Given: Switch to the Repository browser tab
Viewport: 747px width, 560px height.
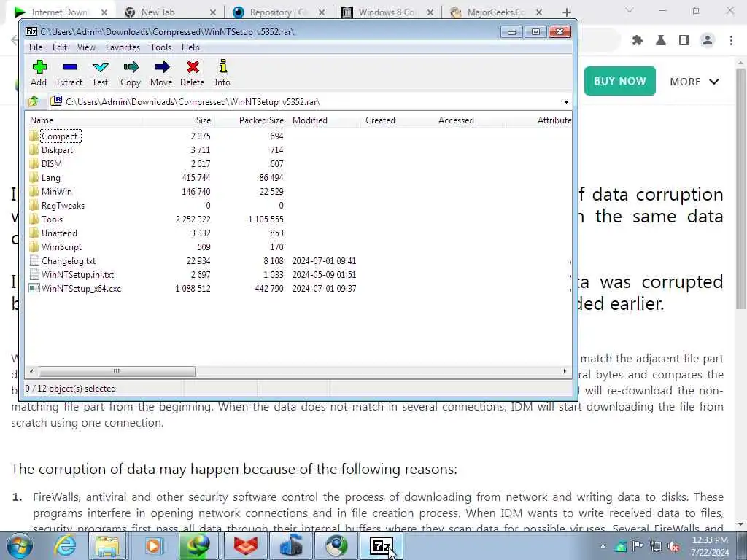Looking at the screenshot, I should tap(277, 12).
